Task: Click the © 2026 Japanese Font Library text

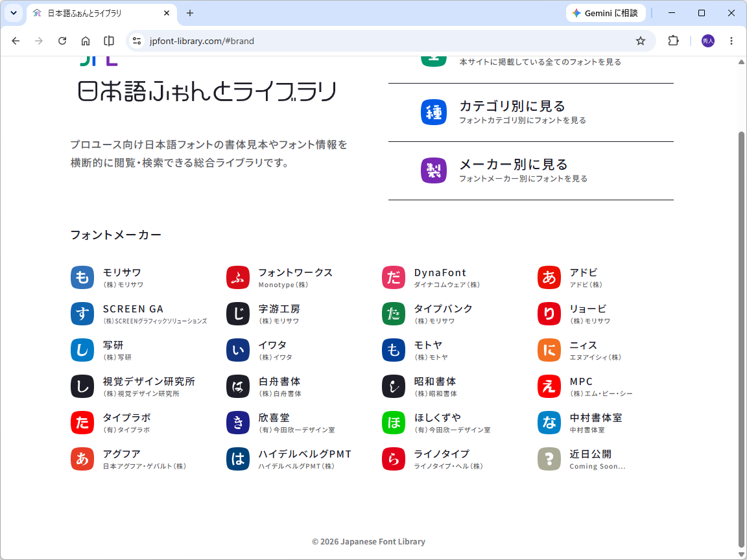Action: pos(369,541)
